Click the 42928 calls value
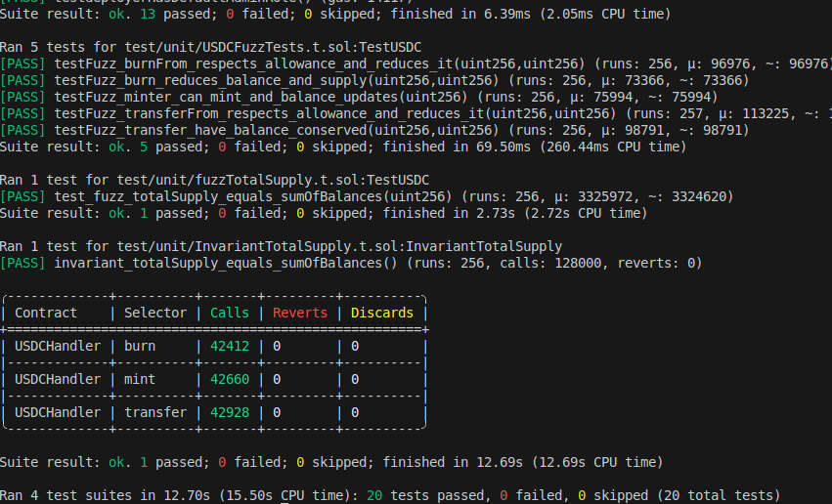 click(229, 412)
